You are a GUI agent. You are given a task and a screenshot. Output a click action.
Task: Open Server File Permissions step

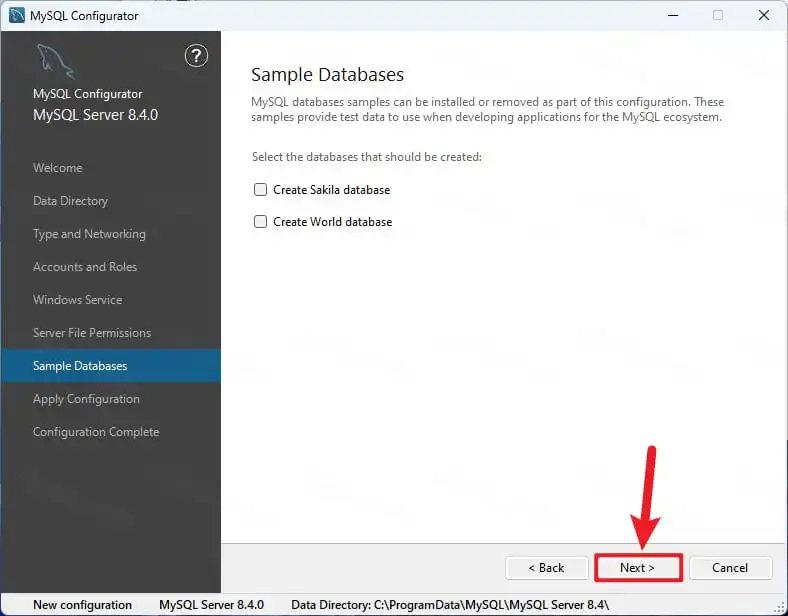(92, 333)
